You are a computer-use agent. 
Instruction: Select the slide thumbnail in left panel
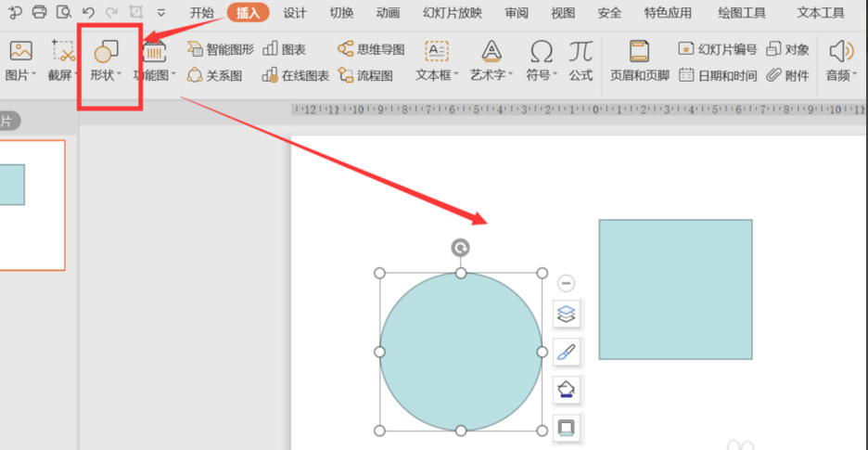(32, 205)
